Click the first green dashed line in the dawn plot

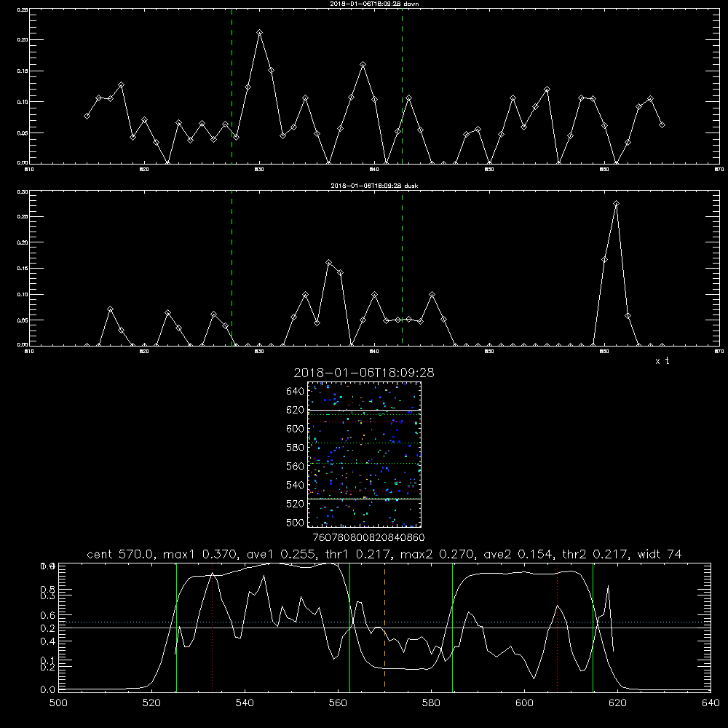[x=232, y=86]
